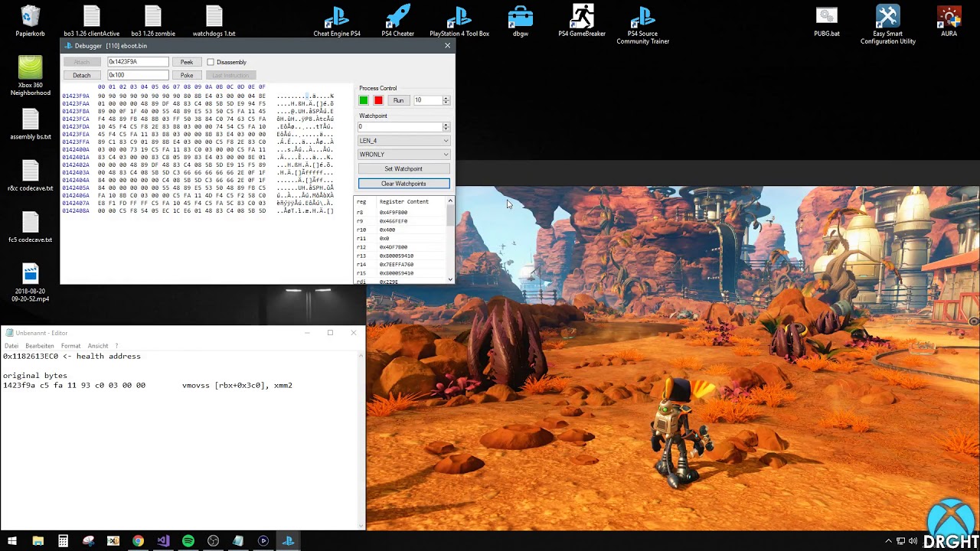Click the green process control button
The width and height of the screenshot is (980, 551).
(364, 100)
